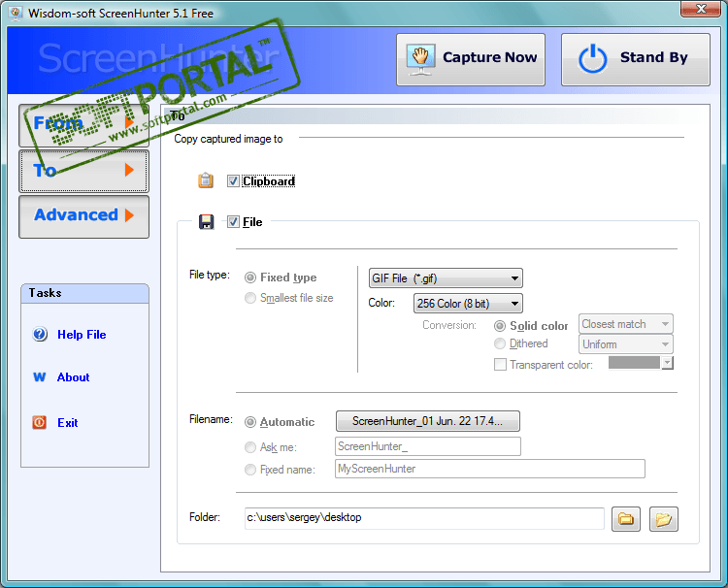Close the ScreenHunter window
Screen dimensions: 728x588
(x=701, y=9)
